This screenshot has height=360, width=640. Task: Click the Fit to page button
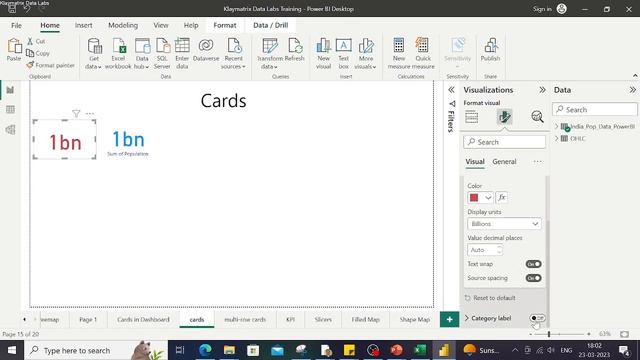pyautogui.click(x=624, y=334)
